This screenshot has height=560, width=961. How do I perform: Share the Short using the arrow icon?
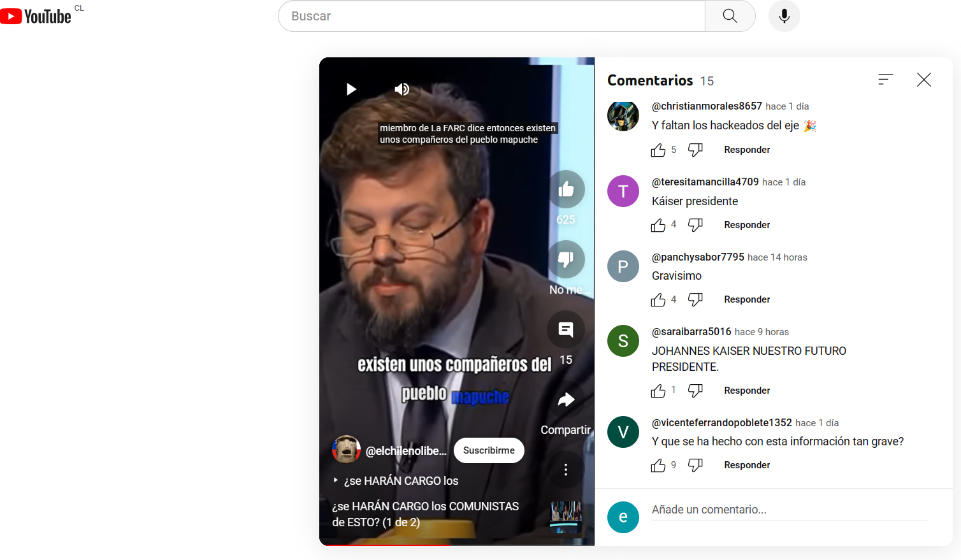click(566, 399)
